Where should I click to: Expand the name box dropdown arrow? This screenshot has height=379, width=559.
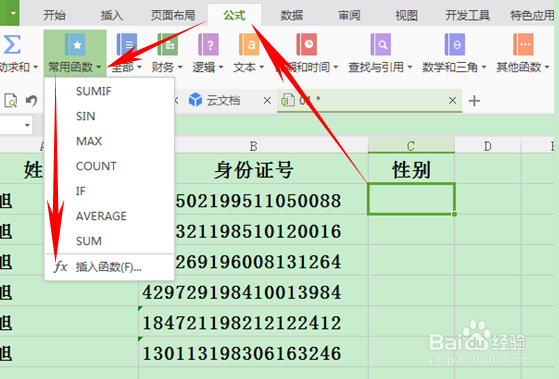click(27, 125)
